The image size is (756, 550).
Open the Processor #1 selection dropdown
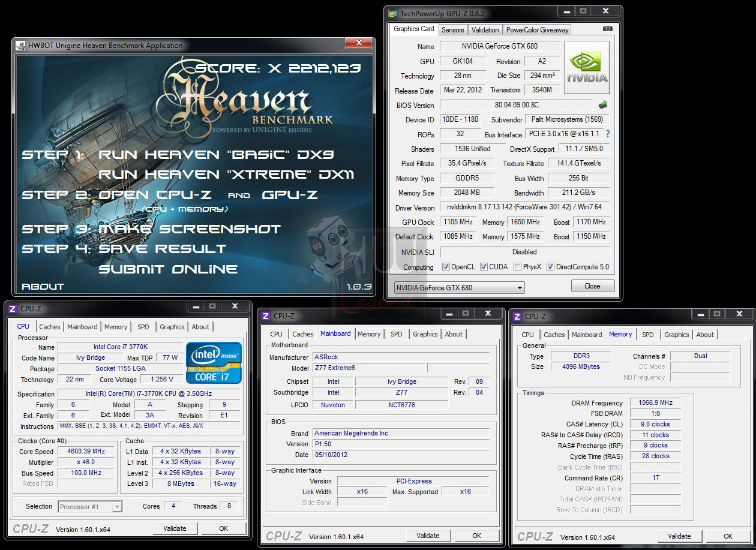(x=90, y=507)
